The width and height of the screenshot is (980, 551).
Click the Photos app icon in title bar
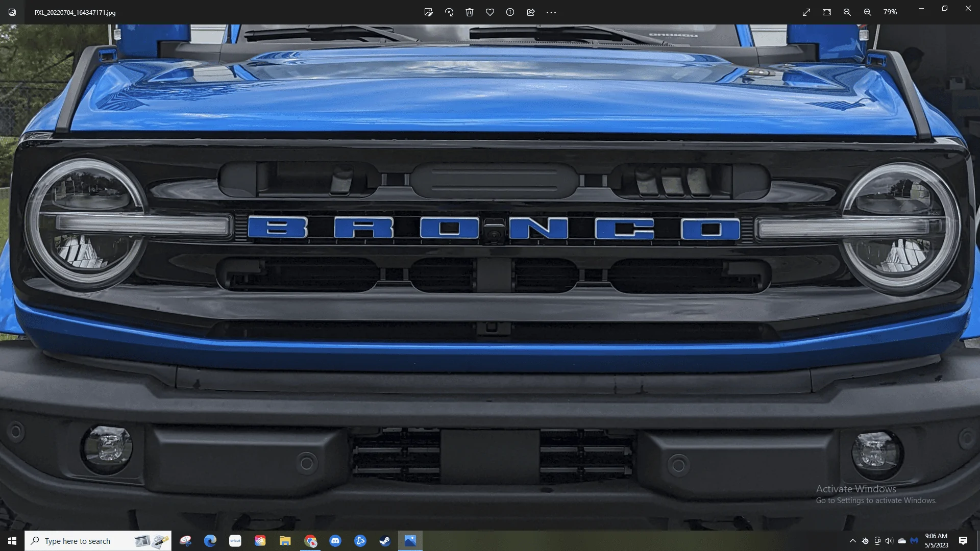tap(12, 12)
